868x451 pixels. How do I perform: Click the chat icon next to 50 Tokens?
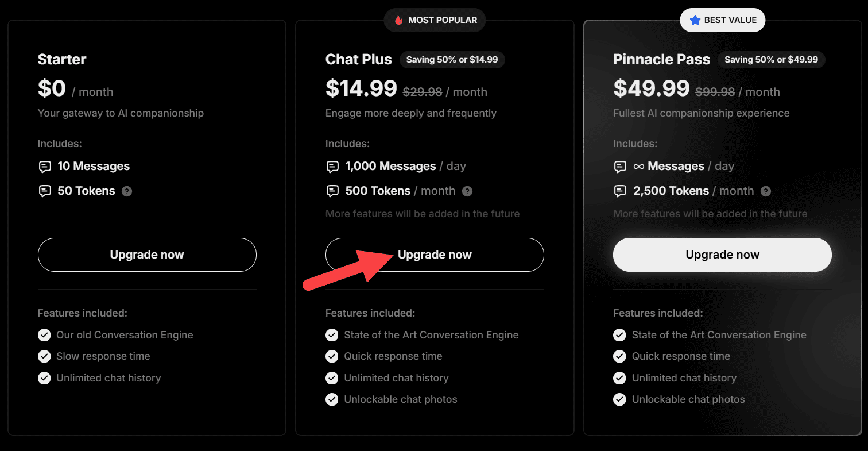click(45, 191)
